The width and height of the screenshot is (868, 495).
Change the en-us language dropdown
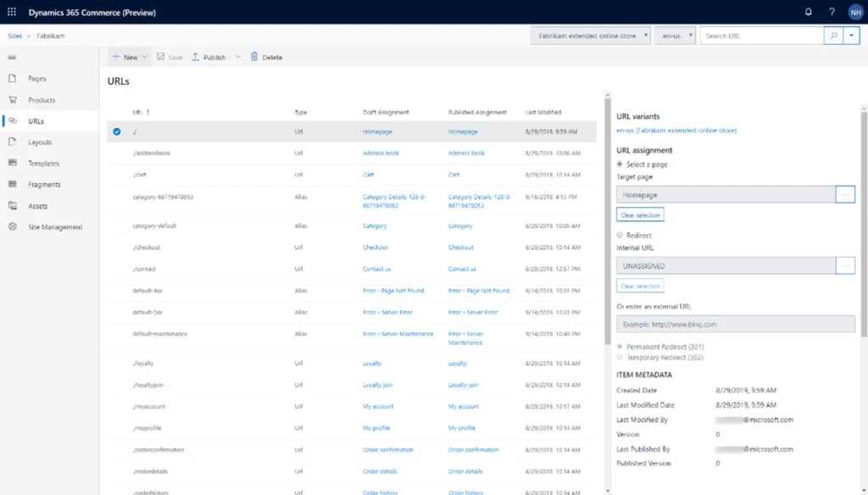(x=676, y=36)
